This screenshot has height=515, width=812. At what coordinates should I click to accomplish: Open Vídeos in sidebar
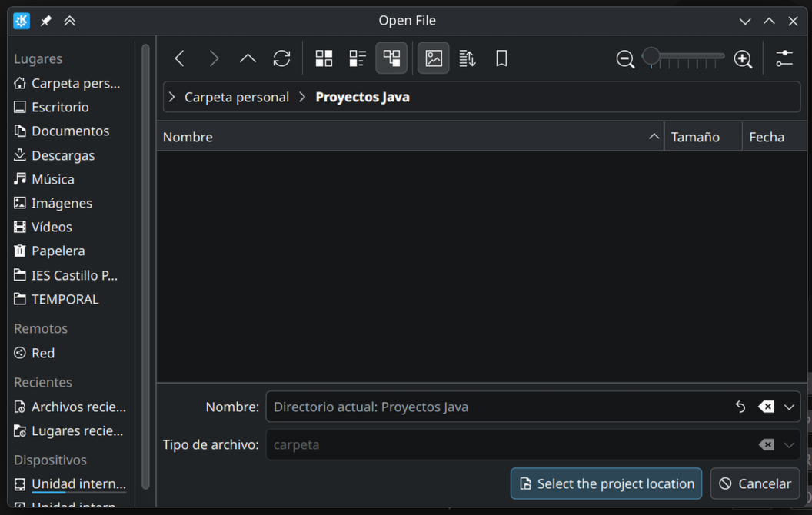coord(71,227)
